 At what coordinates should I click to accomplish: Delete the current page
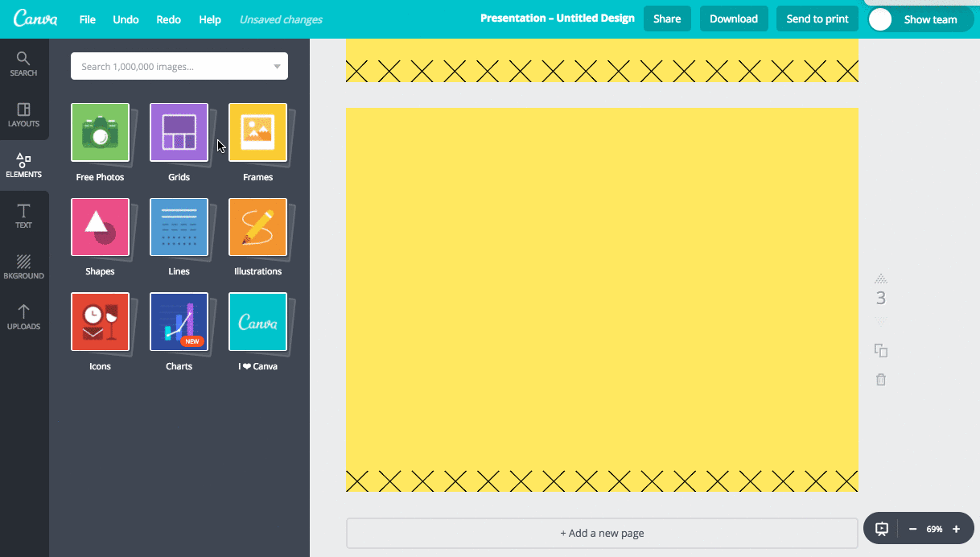click(880, 379)
